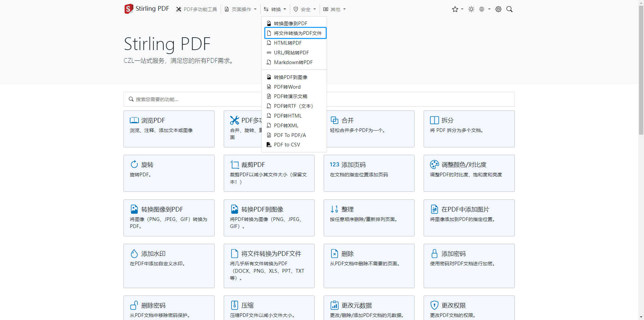
Task: Open settings with the gear icon
Action: click(x=498, y=9)
